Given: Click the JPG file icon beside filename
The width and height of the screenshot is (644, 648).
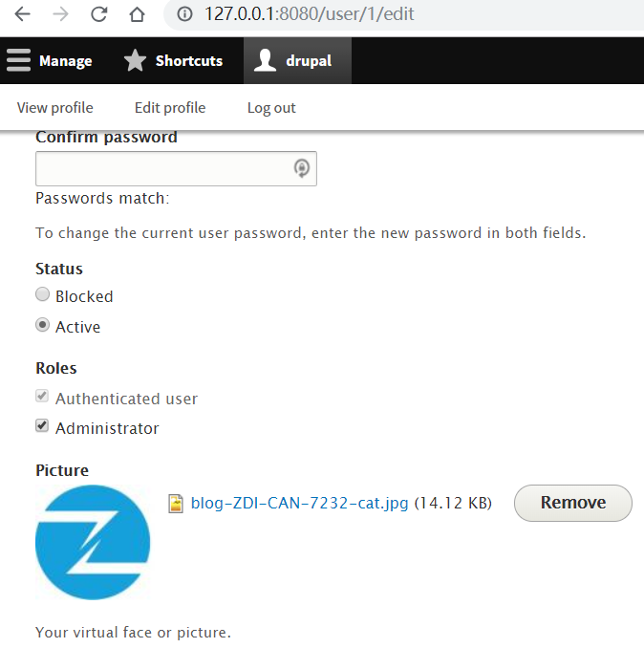Looking at the screenshot, I should [x=176, y=504].
